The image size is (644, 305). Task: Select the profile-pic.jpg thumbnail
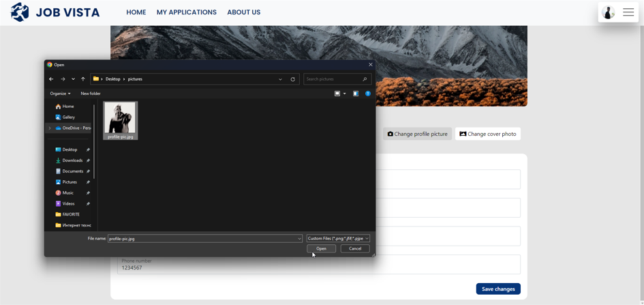(120, 120)
